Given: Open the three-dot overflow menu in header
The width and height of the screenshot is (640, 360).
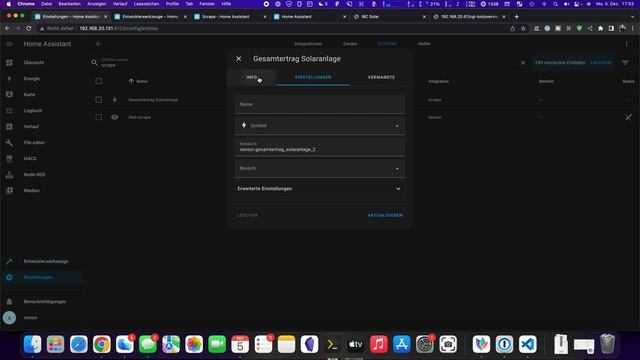Looking at the screenshot, I should click(x=627, y=44).
